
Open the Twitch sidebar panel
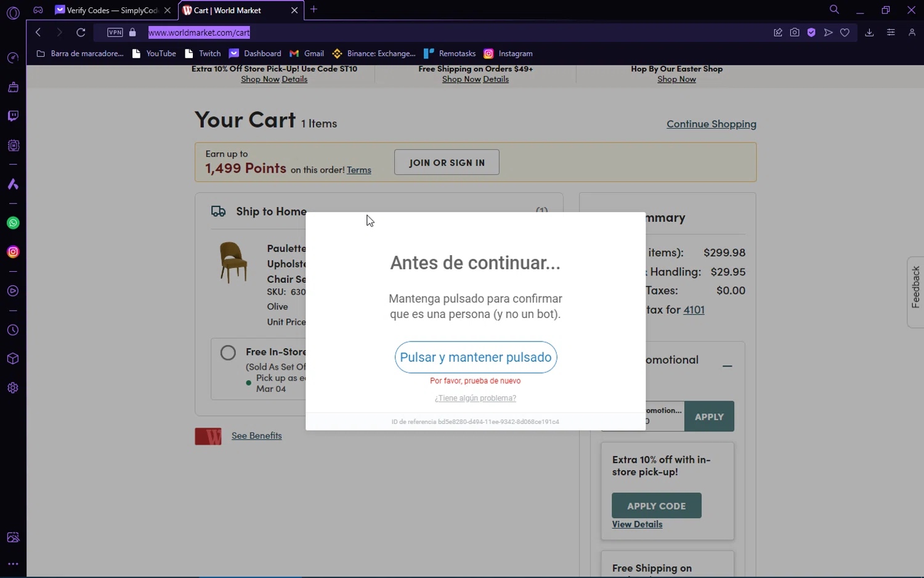pos(13,116)
